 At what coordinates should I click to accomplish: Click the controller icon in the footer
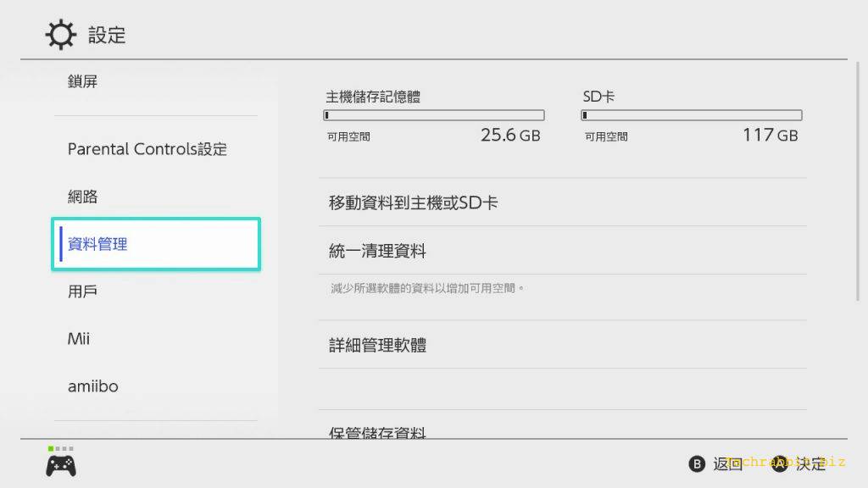tap(60, 465)
